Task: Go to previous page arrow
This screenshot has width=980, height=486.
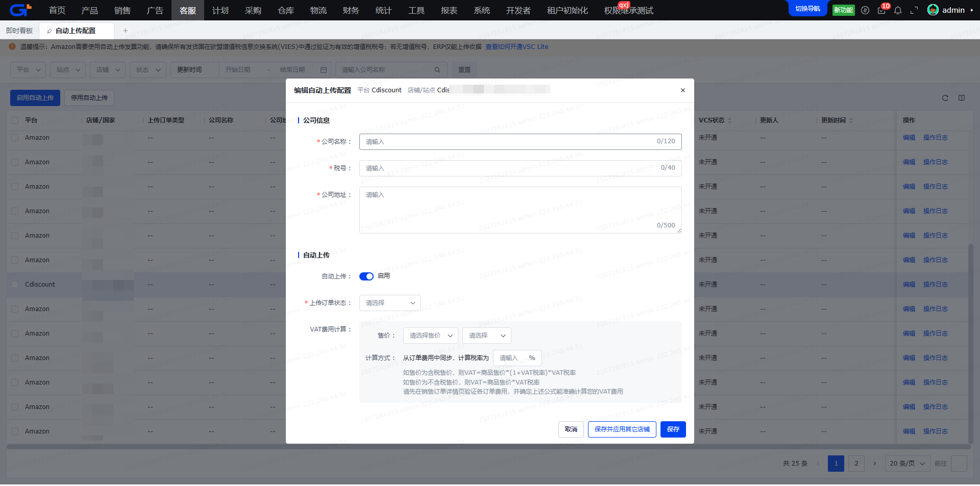Action: click(x=818, y=464)
